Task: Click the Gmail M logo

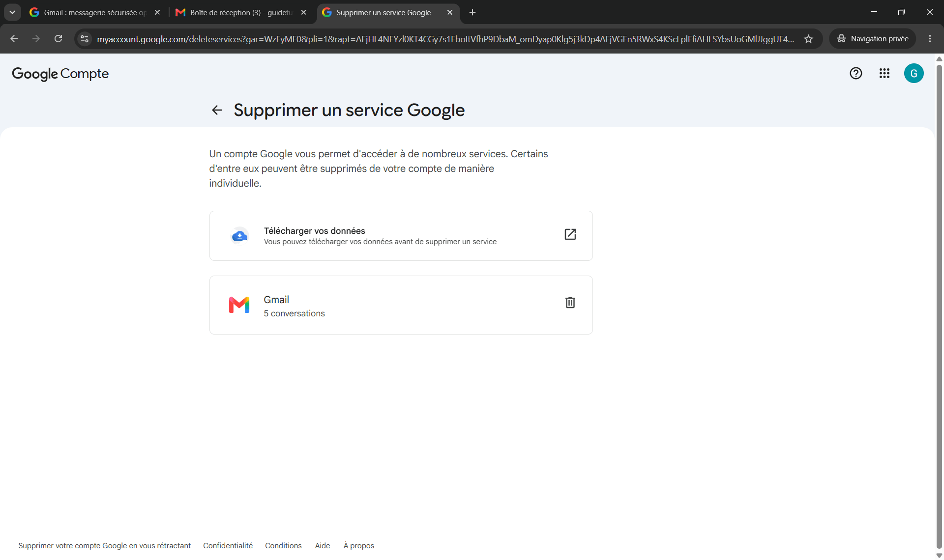Action: tap(239, 305)
